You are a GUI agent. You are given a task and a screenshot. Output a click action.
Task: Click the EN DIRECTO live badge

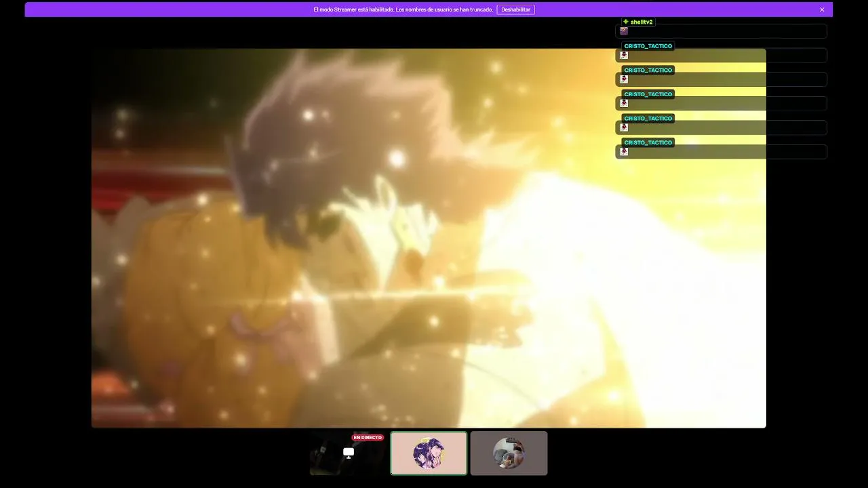coord(368,438)
